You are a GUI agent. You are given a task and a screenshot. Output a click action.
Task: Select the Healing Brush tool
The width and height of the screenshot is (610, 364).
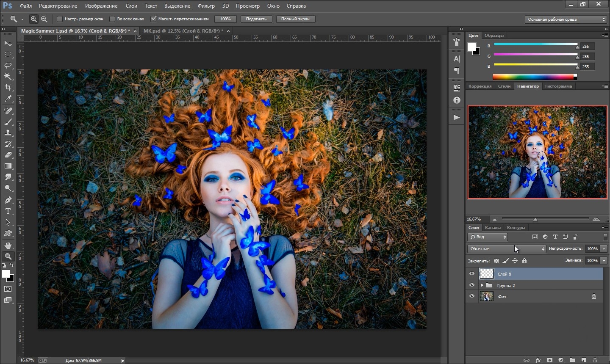click(8, 111)
